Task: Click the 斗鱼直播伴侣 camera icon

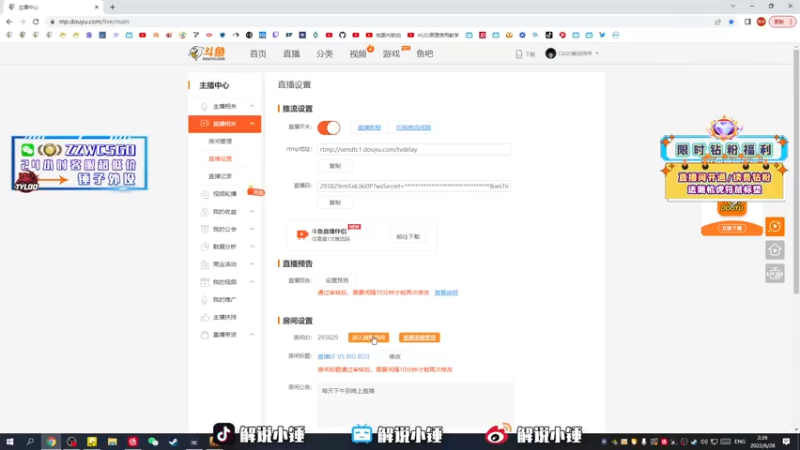Action: [302, 235]
